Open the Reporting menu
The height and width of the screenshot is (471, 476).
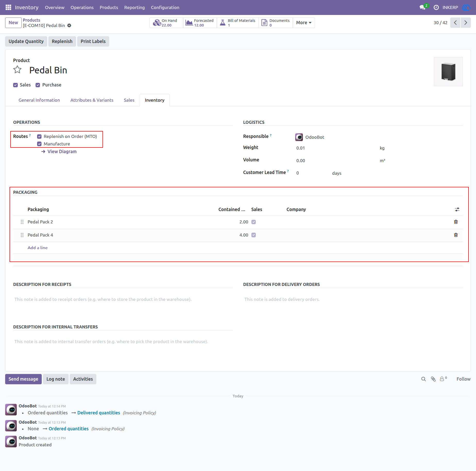[134, 7]
